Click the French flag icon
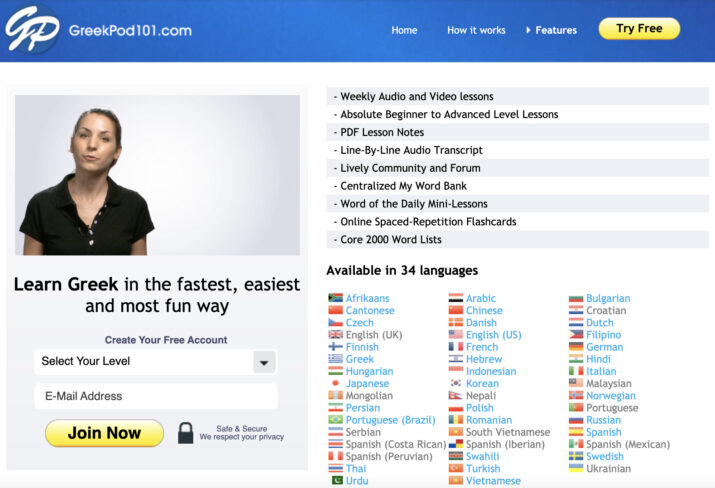Screen dimensions: 715x488 click(x=456, y=347)
